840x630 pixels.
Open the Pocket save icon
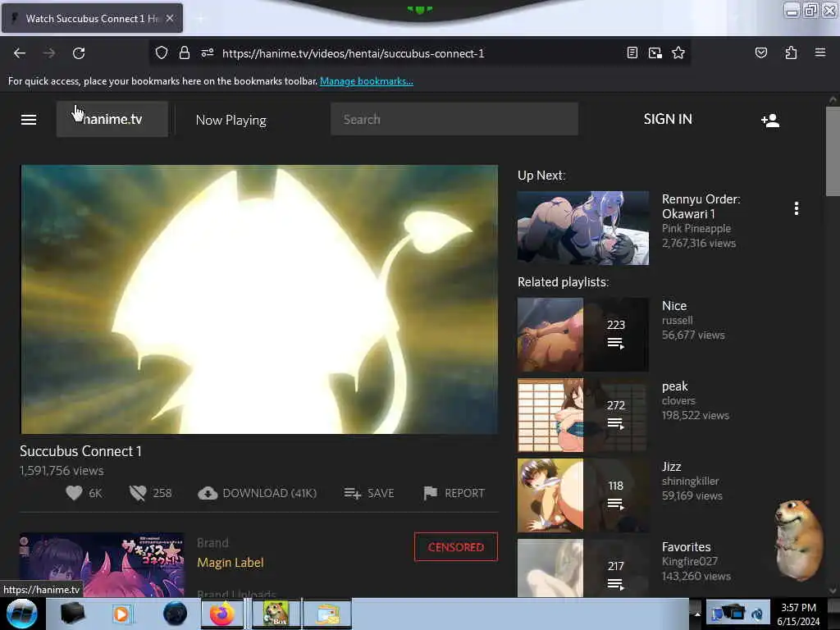click(760, 53)
